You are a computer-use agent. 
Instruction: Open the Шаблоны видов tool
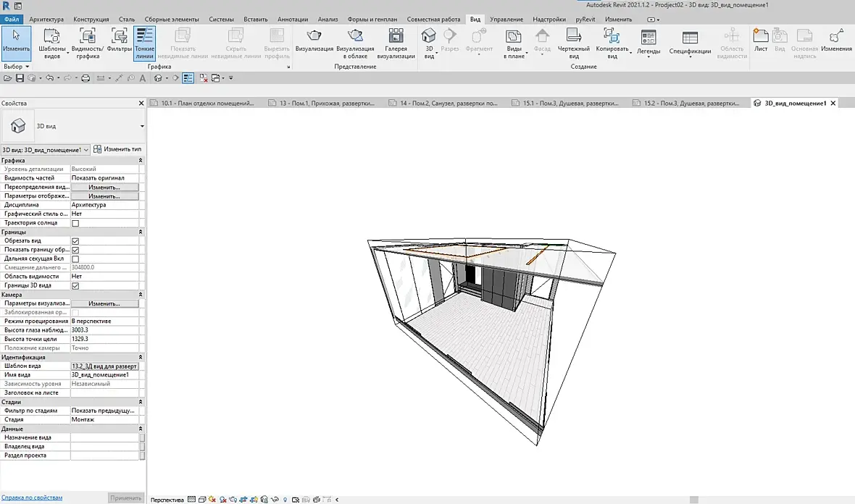click(51, 43)
